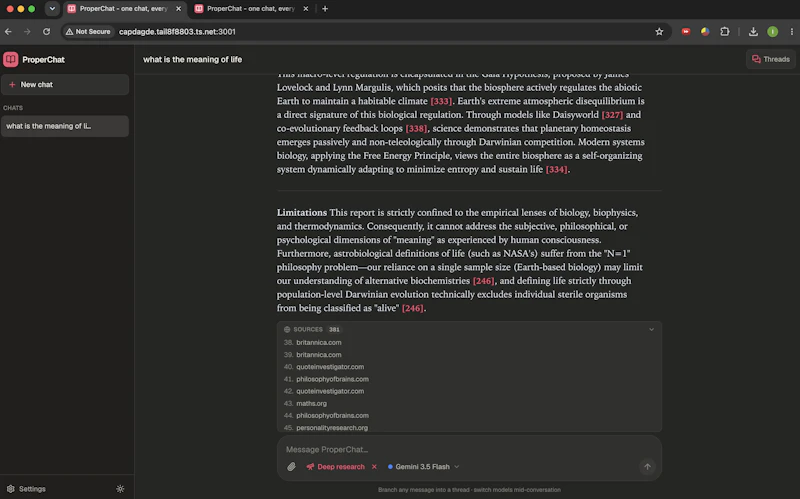
Task: Click the chat title 'what is the meaning of life'
Action: click(x=192, y=60)
